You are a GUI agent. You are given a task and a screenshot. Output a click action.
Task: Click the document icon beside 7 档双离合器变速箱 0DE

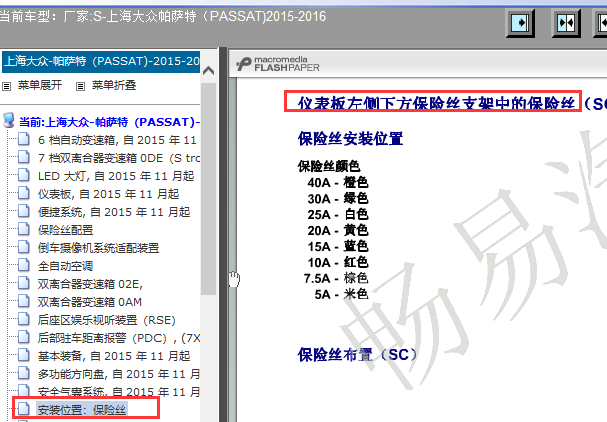[x=24, y=157]
